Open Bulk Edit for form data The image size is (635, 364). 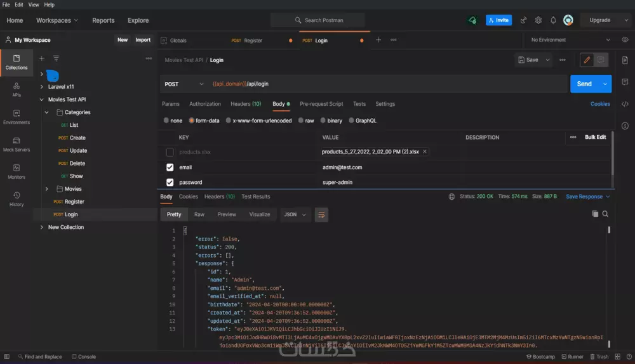pos(595,137)
